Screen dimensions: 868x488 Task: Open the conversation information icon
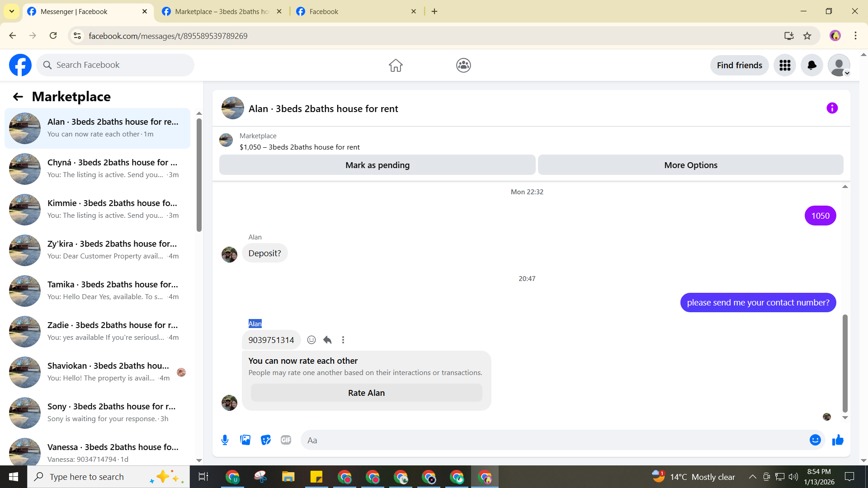coord(832,108)
